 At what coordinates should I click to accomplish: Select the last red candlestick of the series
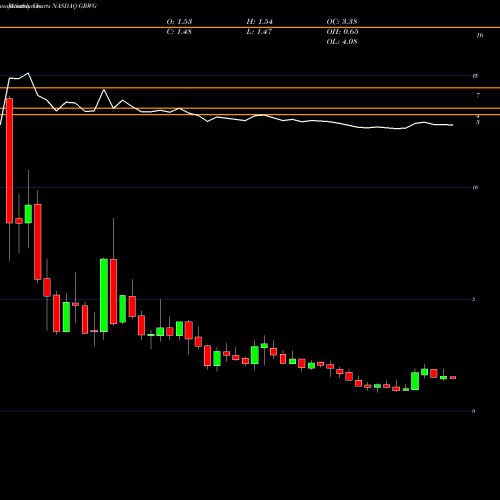coord(453,378)
